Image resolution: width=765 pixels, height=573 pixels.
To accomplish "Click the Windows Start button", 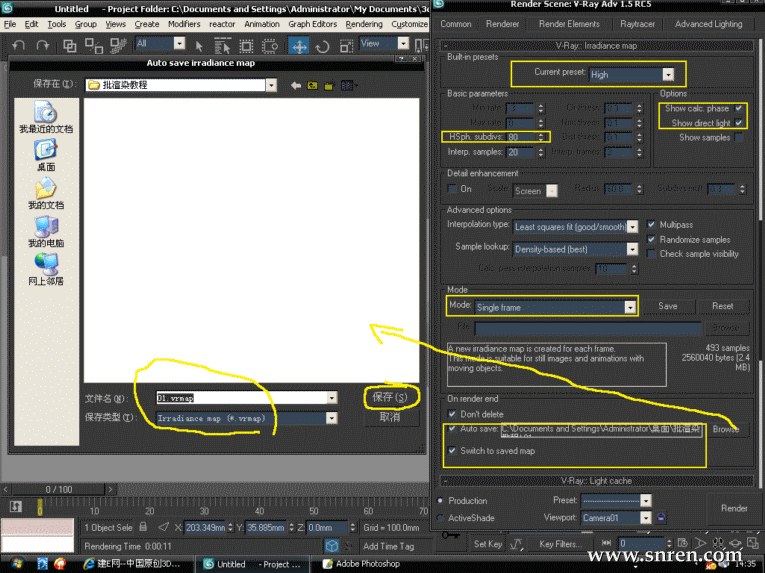I will pos(16,564).
